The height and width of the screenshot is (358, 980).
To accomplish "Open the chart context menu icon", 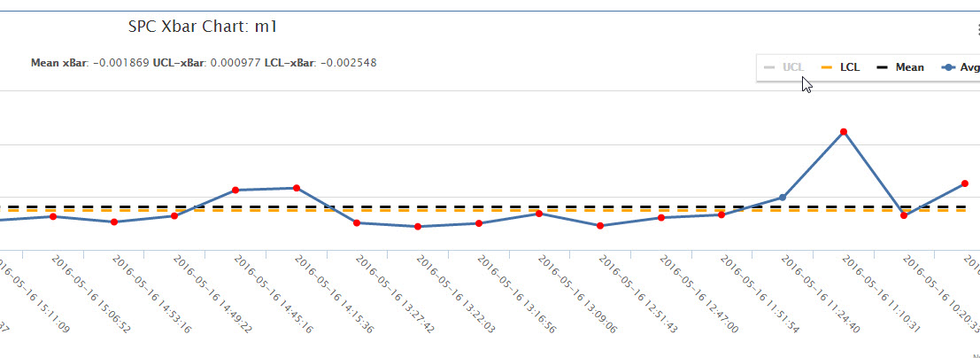I will [x=976, y=29].
